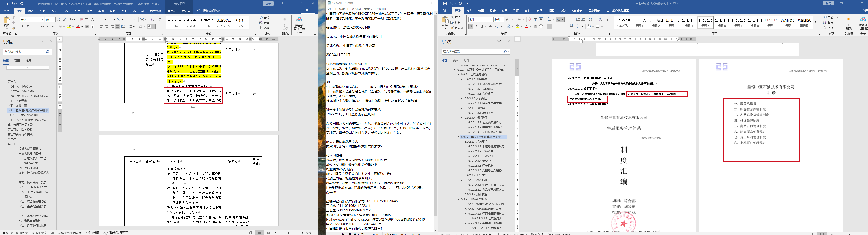
Task: Click 替换 replace in left Word window
Action: (x=265, y=23)
